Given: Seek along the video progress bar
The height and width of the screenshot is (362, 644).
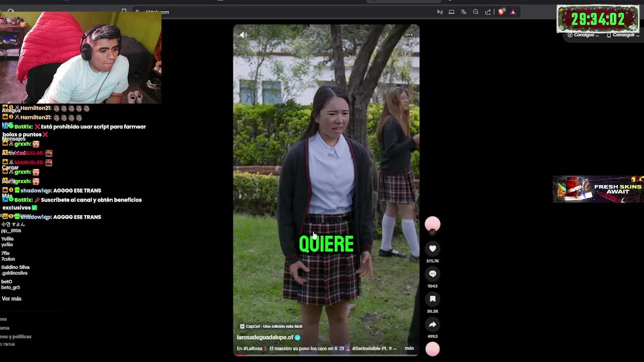Looking at the screenshot, I should pos(326,355).
